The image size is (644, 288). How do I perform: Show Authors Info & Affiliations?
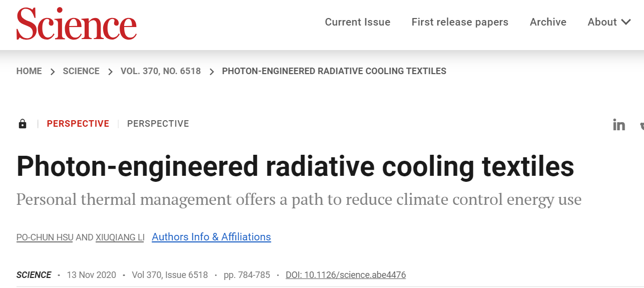211,237
